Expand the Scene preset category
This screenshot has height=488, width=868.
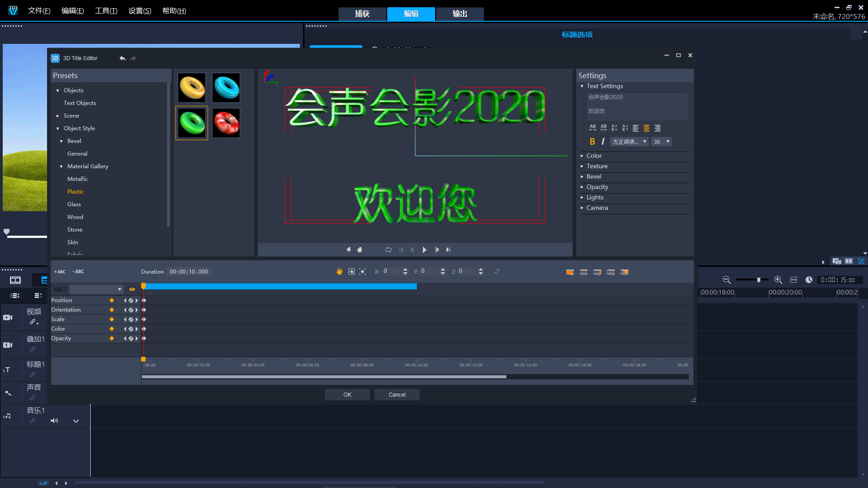point(57,116)
